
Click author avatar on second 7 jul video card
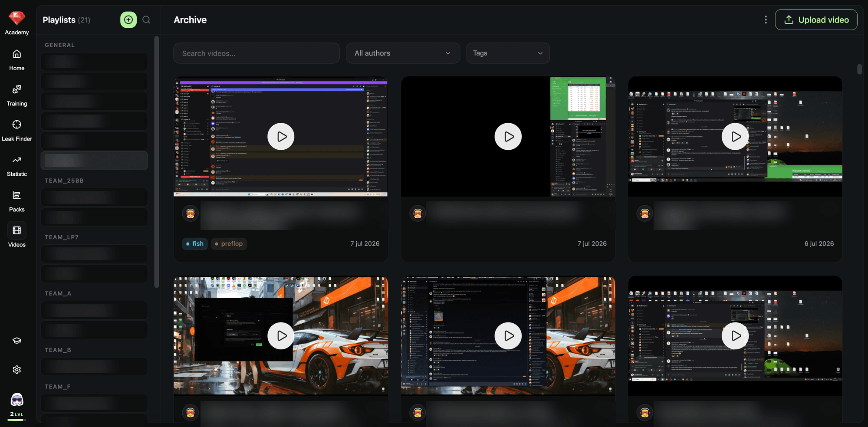click(x=418, y=213)
